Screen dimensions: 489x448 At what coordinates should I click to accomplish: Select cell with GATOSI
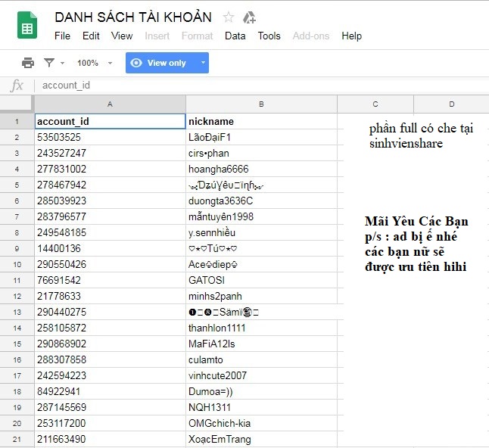pyautogui.click(x=261, y=280)
